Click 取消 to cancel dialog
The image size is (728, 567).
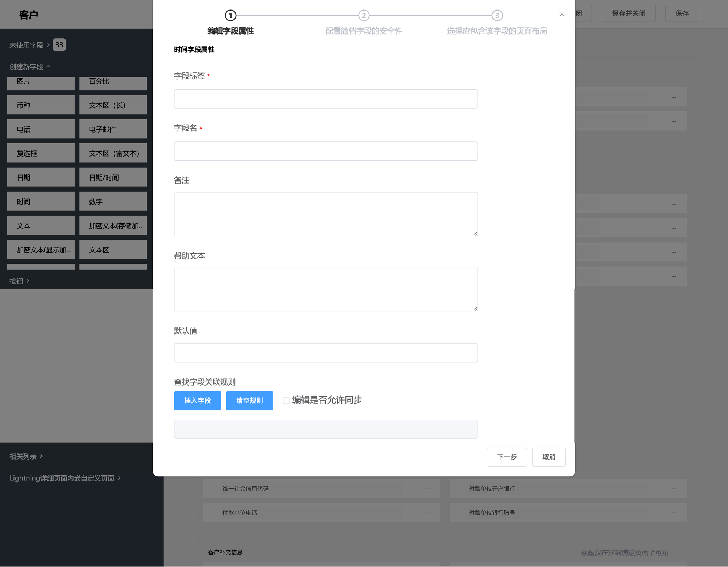[x=549, y=457]
